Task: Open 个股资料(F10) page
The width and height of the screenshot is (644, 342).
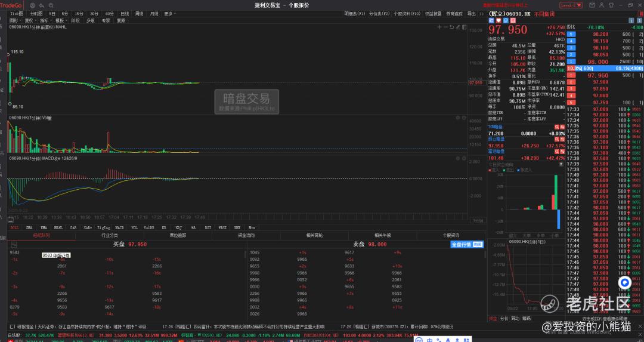Action: [x=407, y=14]
